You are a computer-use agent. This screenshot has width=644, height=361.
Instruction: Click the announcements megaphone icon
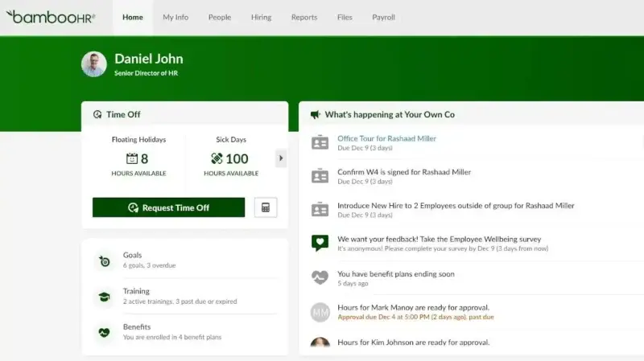(x=315, y=115)
